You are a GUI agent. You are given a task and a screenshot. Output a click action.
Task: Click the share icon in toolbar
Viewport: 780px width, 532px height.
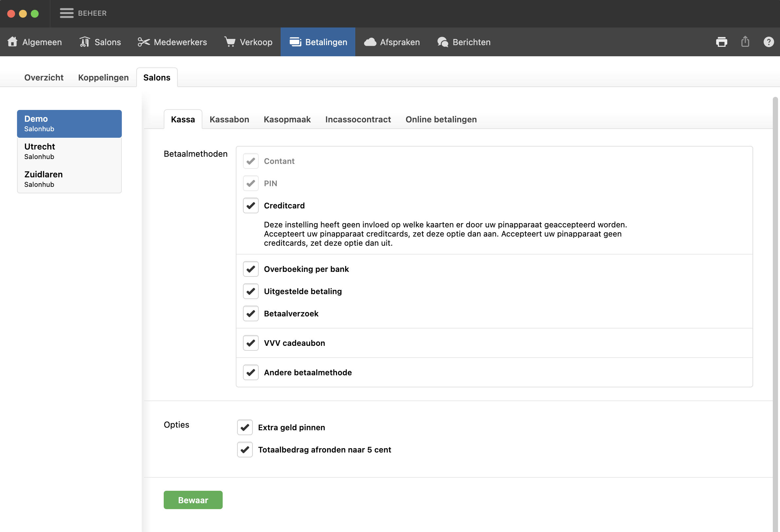(x=745, y=42)
